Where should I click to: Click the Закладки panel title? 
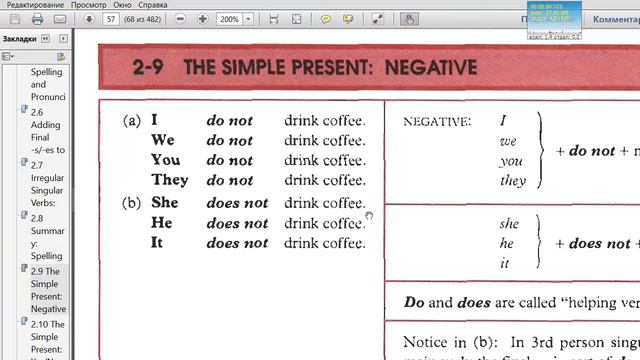20,39
